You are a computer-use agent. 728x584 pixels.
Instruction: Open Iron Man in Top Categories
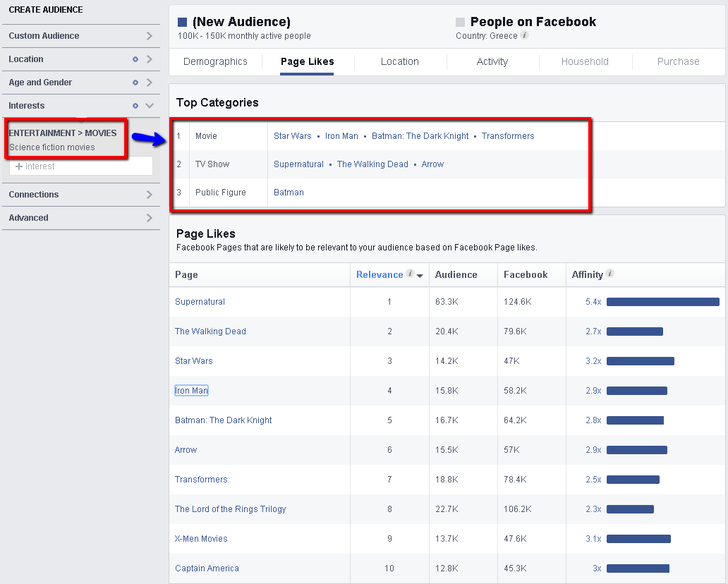341,136
